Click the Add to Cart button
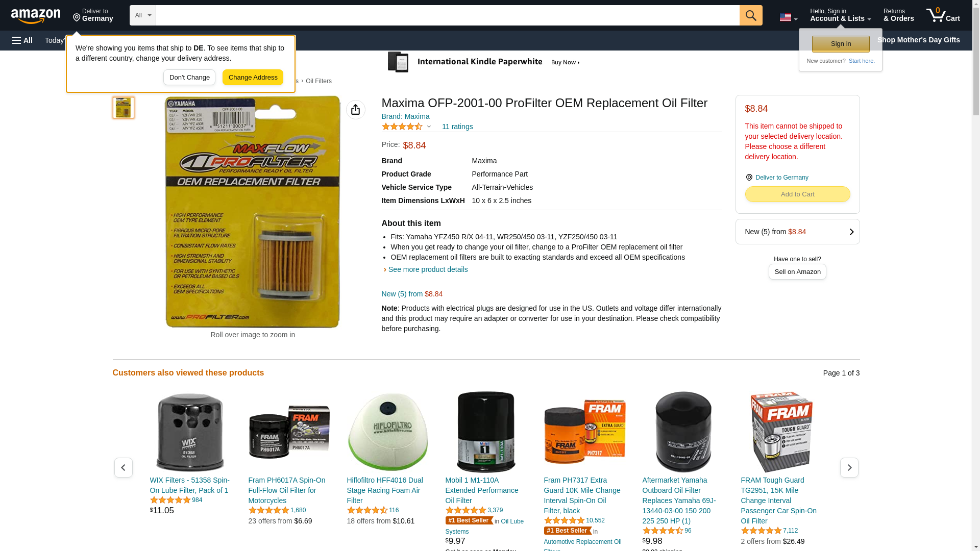This screenshot has height=551, width=980. [797, 194]
